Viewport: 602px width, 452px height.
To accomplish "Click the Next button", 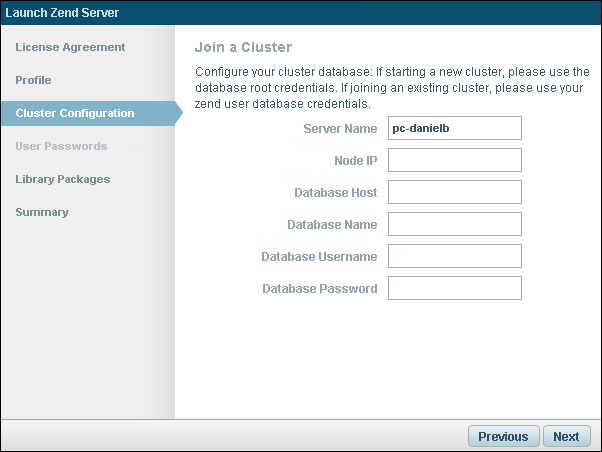I will click(566, 436).
